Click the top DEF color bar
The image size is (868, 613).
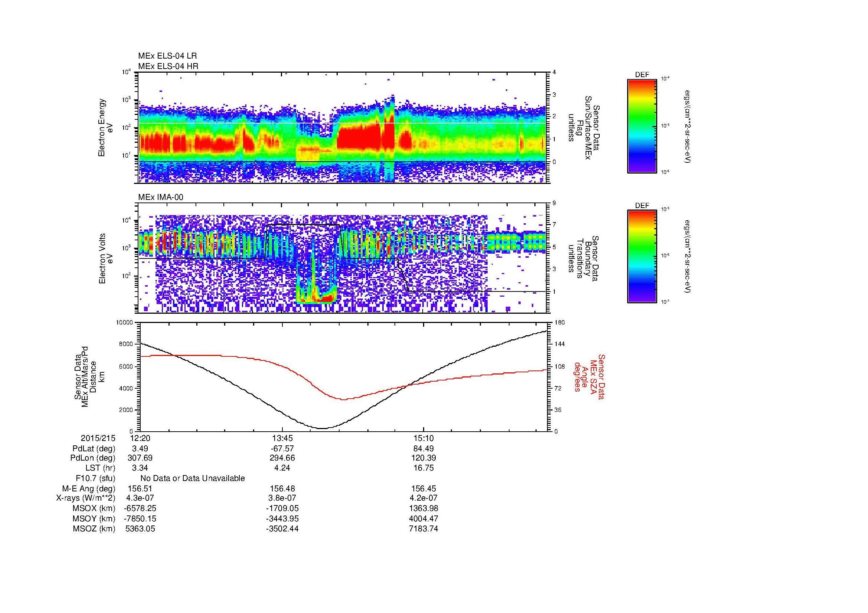coord(642,126)
